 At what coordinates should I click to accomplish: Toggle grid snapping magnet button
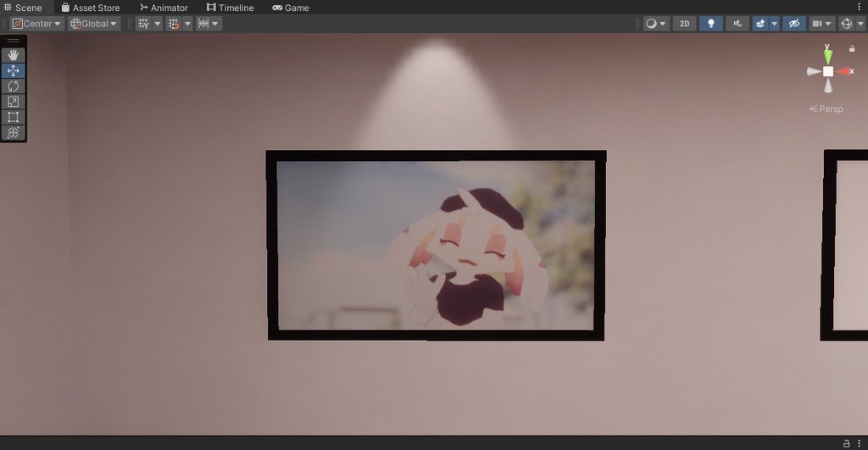coord(174,24)
